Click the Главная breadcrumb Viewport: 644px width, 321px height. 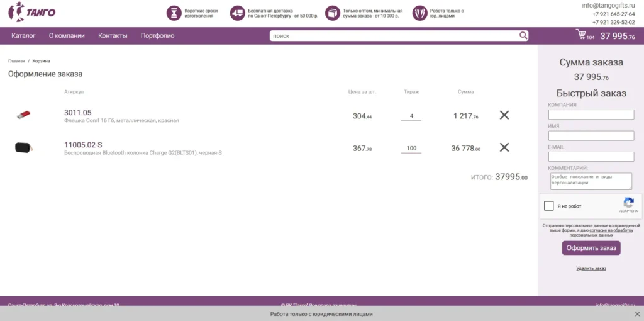pyautogui.click(x=16, y=61)
